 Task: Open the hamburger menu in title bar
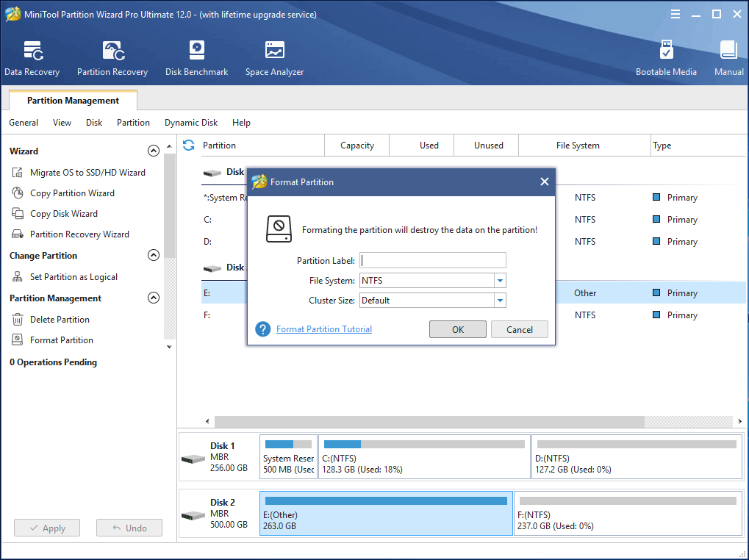click(x=675, y=13)
